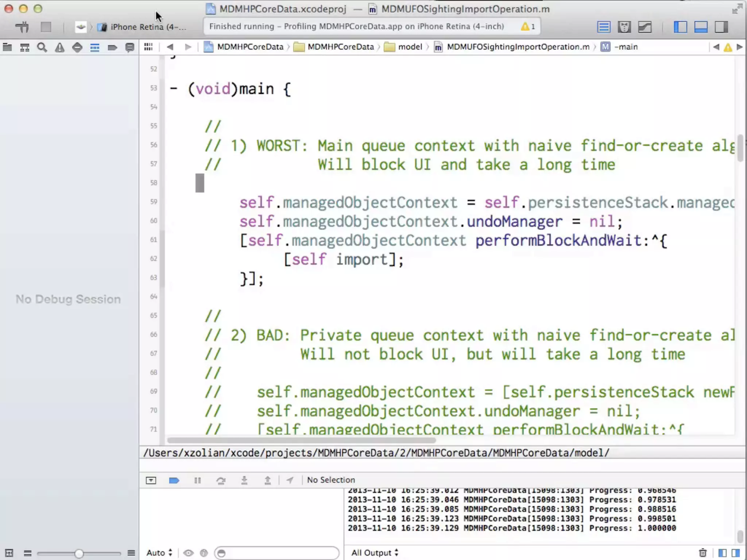The image size is (747, 560).
Task: Open the Search navigator
Action: 42,47
